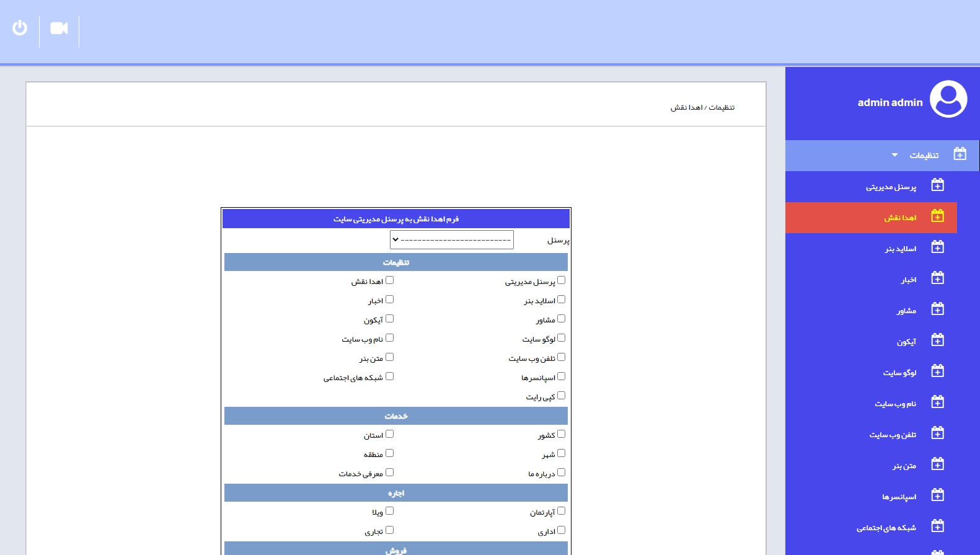The image size is (980, 555).
Task: Enable the اهدا نقش checkbox
Action: pos(389,280)
